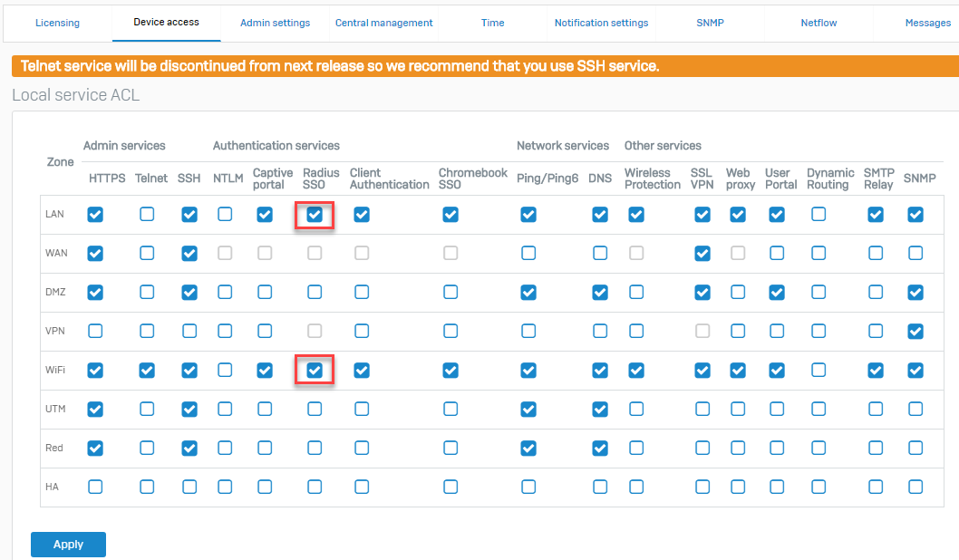Enable Client Authentication for the Red zone
This screenshot has height=560, width=959.
click(361, 448)
